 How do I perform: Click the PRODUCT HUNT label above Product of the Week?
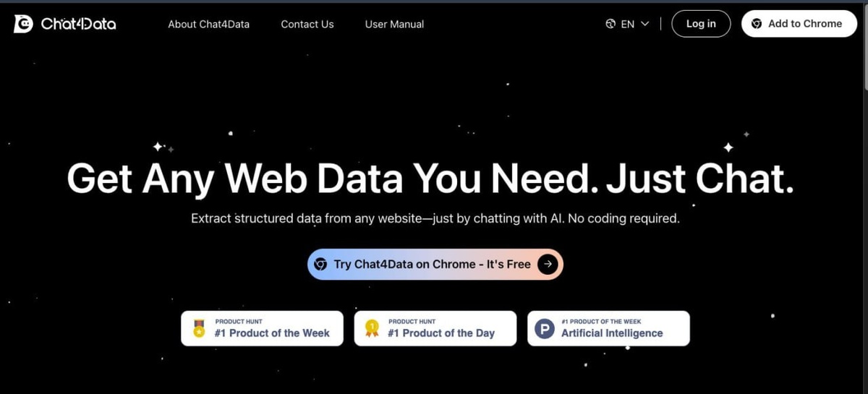tap(239, 321)
